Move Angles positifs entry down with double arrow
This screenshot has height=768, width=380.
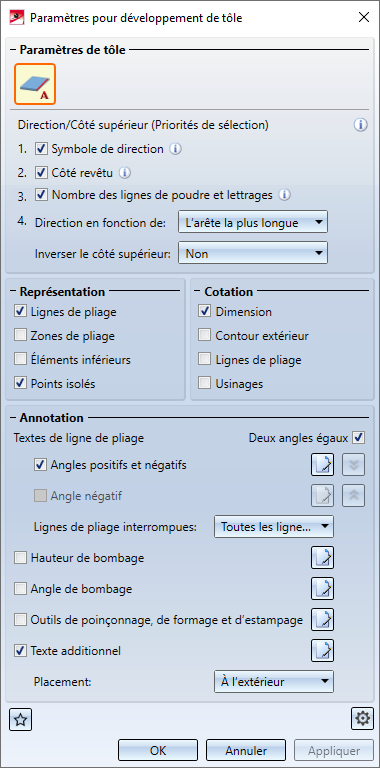[x=353, y=465]
